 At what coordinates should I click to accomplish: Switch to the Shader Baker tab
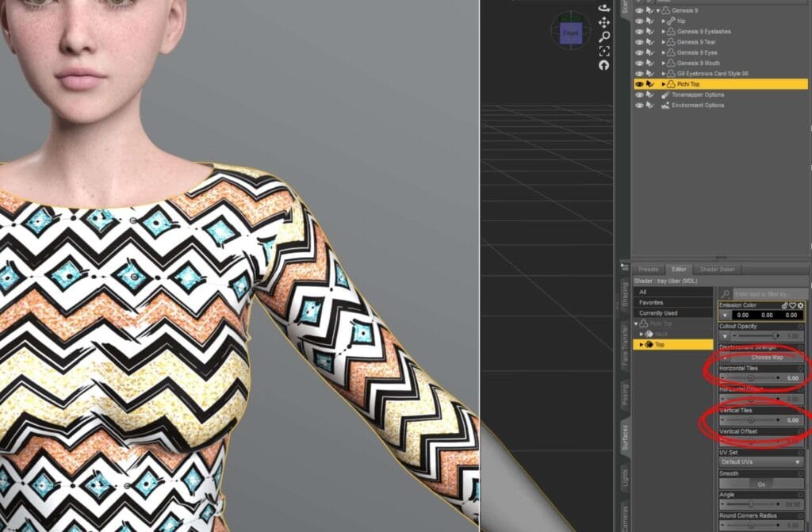click(x=717, y=269)
